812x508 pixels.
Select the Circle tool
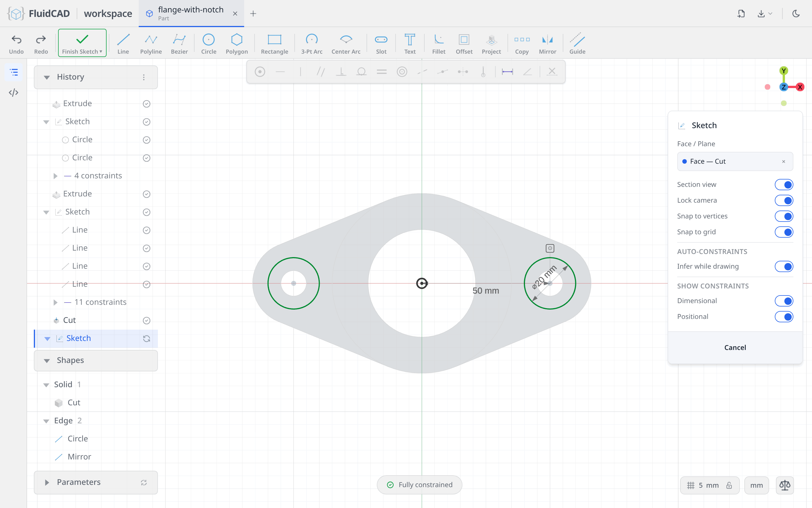click(x=208, y=44)
